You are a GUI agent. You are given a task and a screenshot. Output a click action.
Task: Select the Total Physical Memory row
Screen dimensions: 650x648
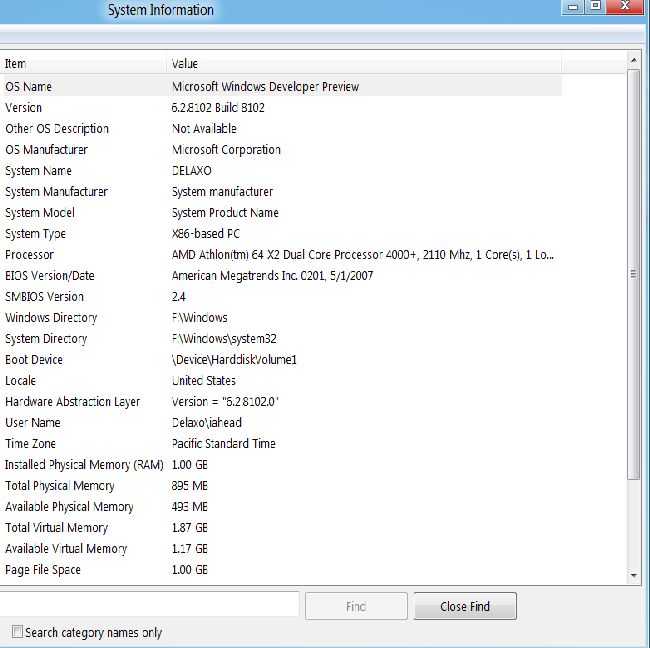pyautogui.click(x=283, y=485)
